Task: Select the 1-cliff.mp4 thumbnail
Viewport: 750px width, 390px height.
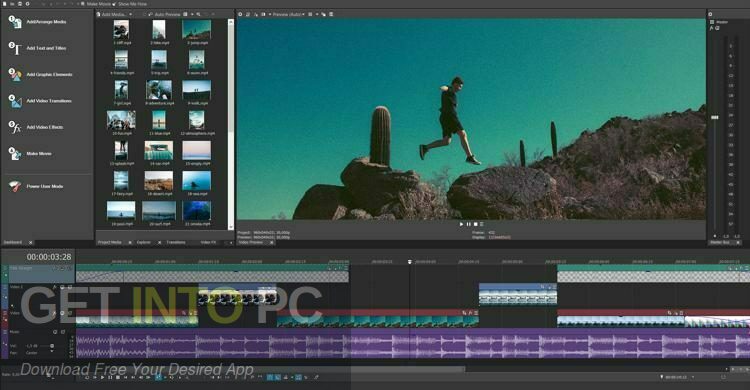Action: 121,30
